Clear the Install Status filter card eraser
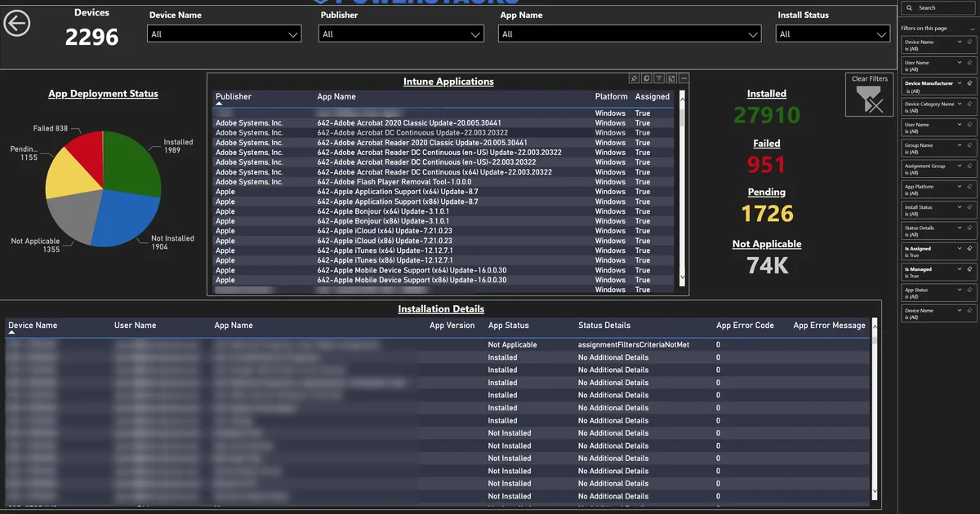 point(969,207)
